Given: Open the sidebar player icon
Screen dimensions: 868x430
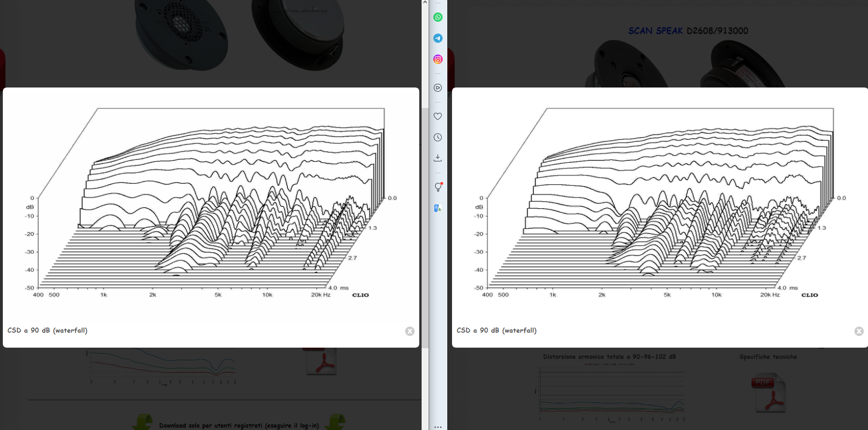Looking at the screenshot, I should (x=438, y=88).
